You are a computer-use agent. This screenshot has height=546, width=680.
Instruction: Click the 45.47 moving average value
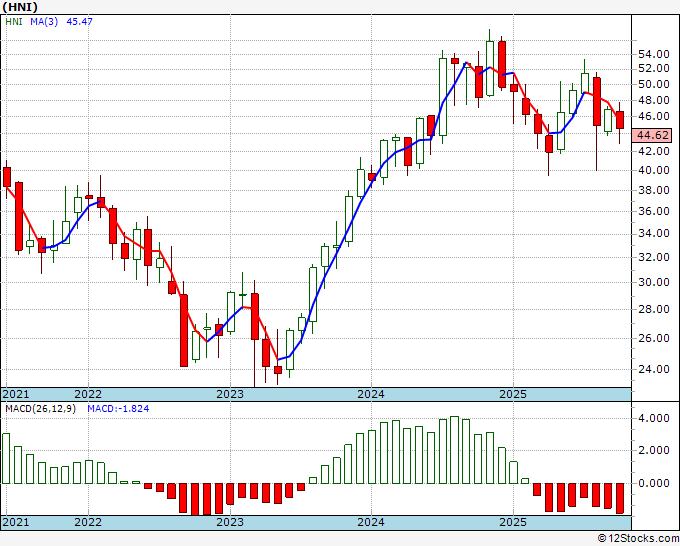(79, 21)
